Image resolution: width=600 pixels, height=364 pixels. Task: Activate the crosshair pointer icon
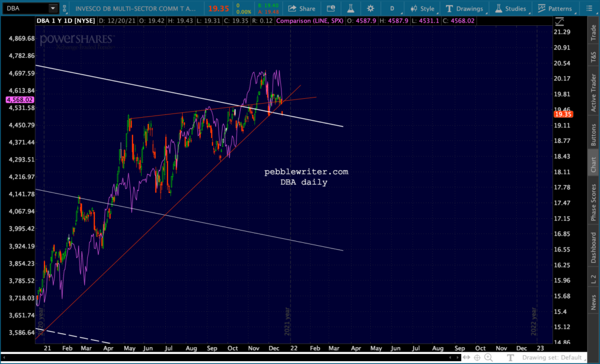pyautogui.click(x=478, y=358)
